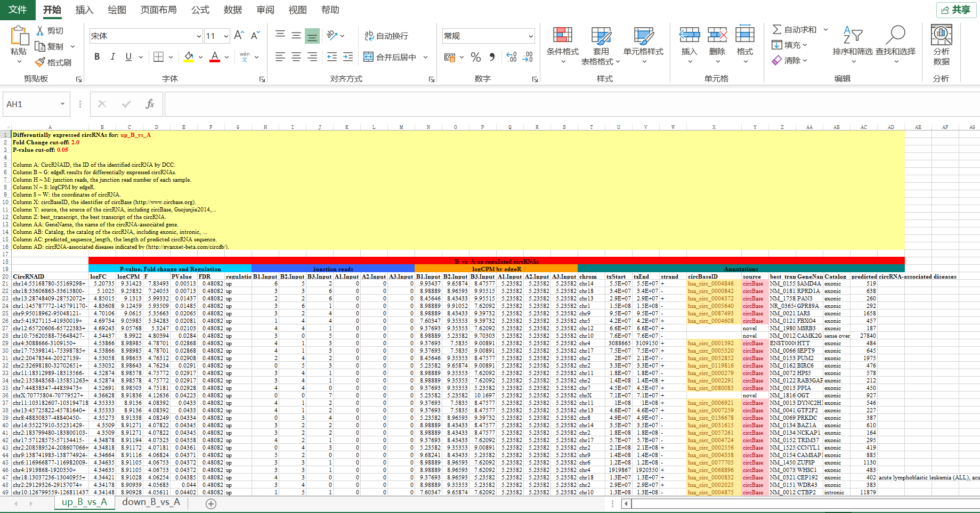Click Analyze Data (分析数据)

[942, 45]
